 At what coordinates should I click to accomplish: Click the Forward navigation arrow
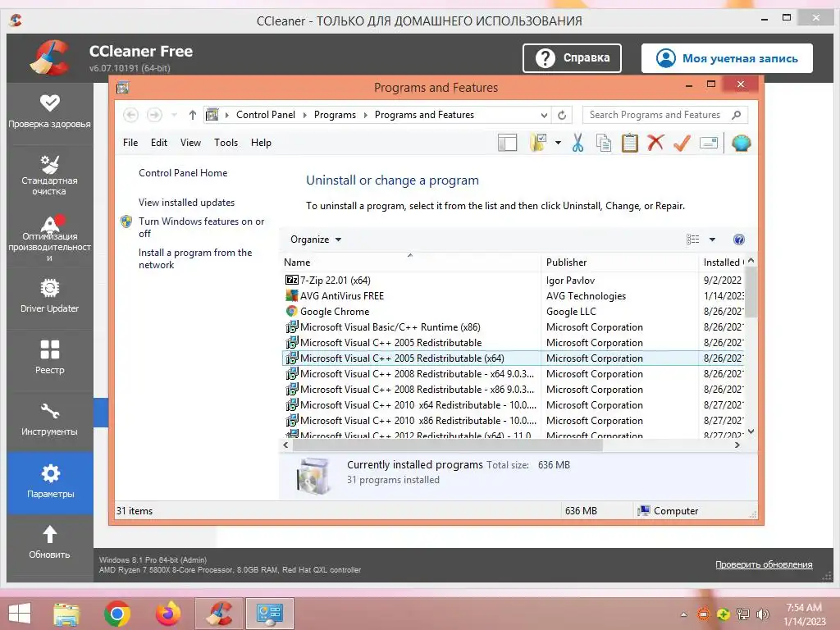click(x=154, y=115)
